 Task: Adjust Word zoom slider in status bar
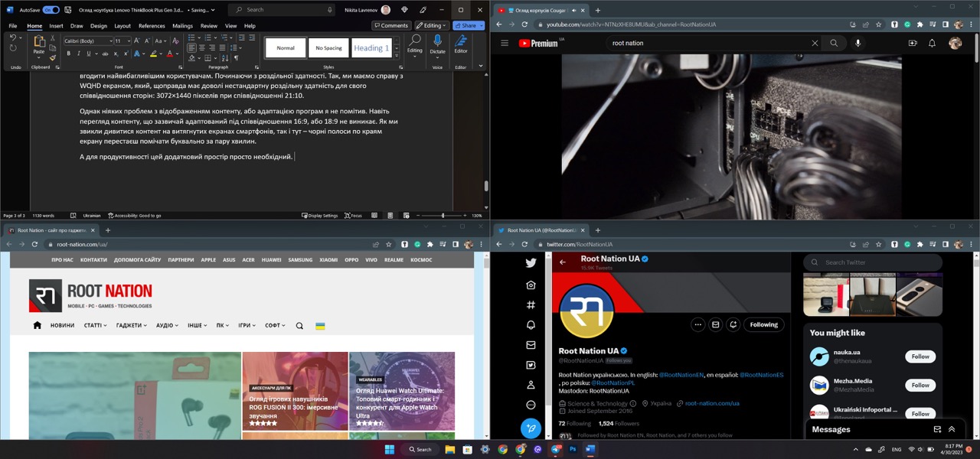click(x=442, y=216)
